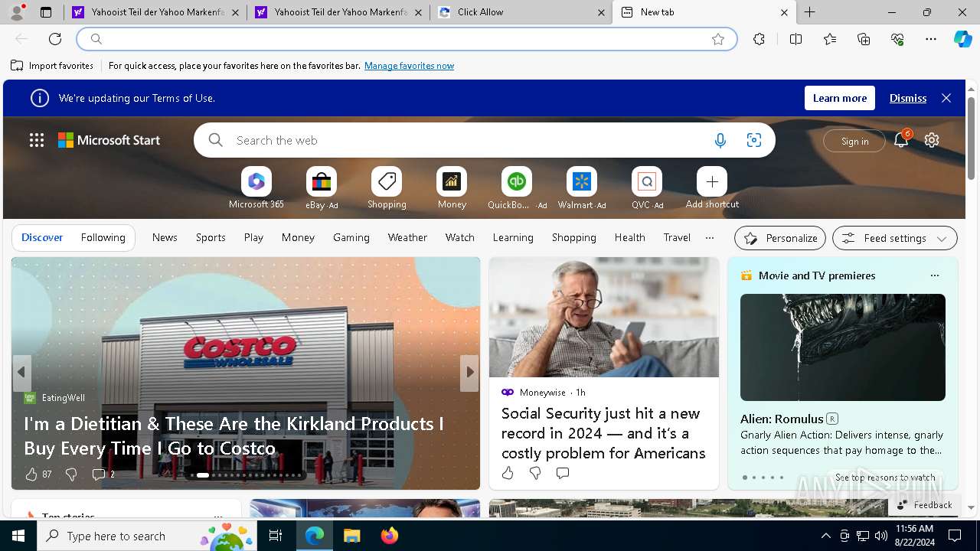This screenshot has height=551, width=980.
Task: Open the Edge profile icon
Action: (17, 12)
